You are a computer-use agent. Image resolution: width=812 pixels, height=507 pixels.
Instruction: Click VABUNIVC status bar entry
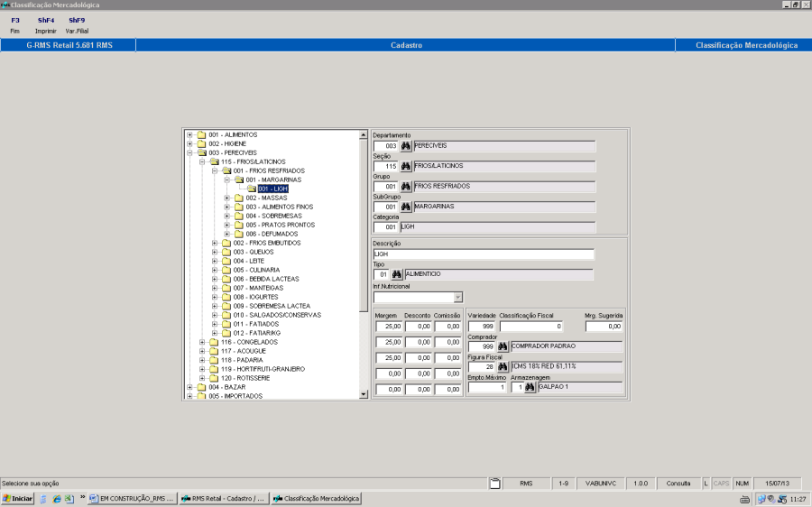click(601, 484)
